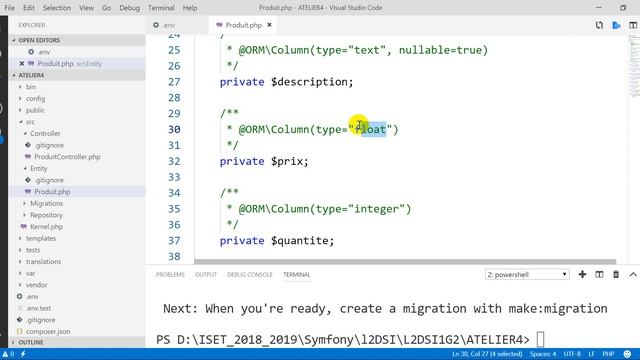Expand the var folder
The width and height of the screenshot is (640, 360).
click(x=77, y=273)
